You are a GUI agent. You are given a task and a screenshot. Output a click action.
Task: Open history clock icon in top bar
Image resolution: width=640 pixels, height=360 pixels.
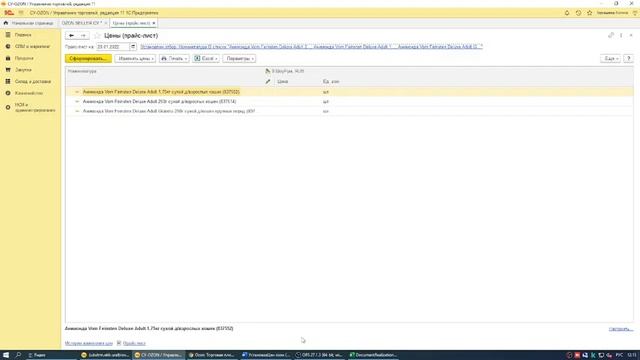click(578, 13)
